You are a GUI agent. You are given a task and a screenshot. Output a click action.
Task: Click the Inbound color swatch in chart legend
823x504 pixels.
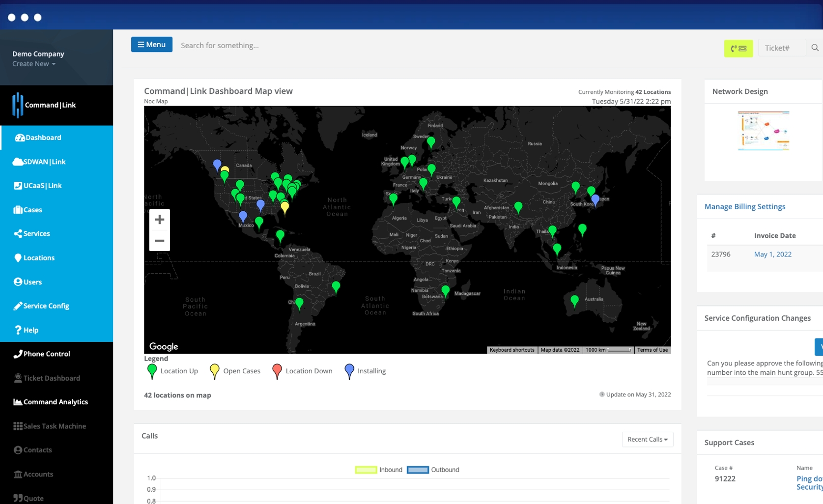click(x=365, y=470)
